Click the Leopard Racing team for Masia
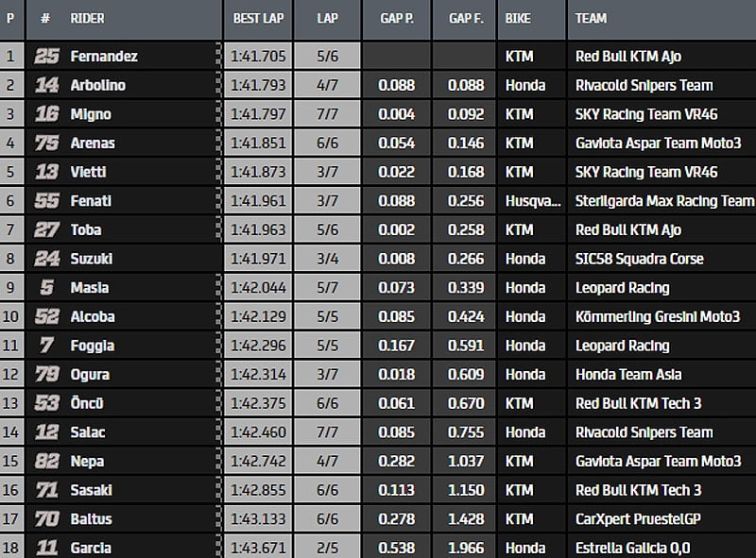Screen dimensions: 756x558 (x=622, y=288)
